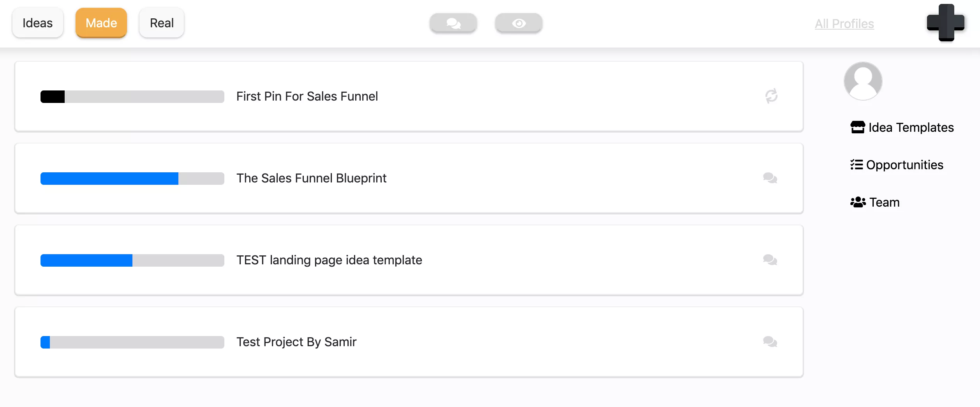980x407 pixels.
Task: Click progress bar of First Pin For Sales Funnel
Action: coord(132,97)
